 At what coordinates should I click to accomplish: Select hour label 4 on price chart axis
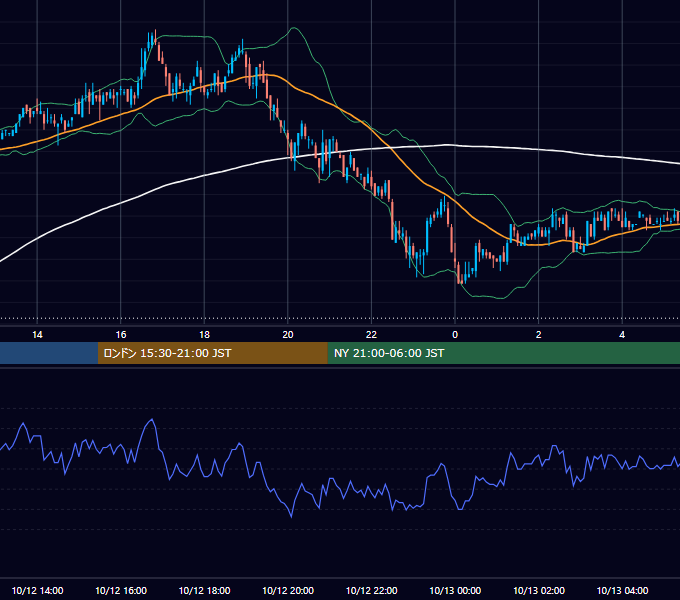[622, 335]
